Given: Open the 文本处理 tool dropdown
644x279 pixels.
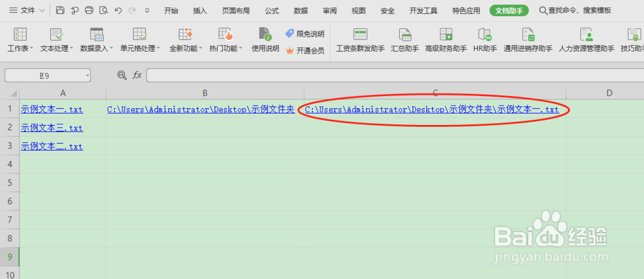Looking at the screenshot, I should (x=57, y=40).
